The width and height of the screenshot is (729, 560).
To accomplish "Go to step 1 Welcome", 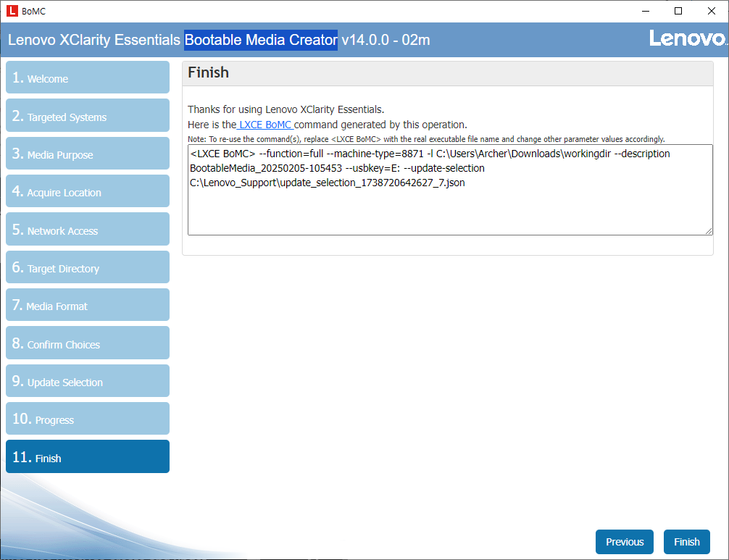I will point(88,77).
